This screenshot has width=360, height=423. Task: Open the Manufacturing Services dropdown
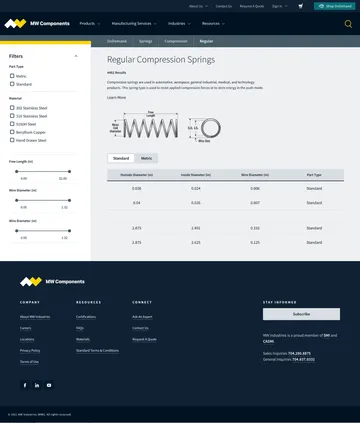[134, 24]
